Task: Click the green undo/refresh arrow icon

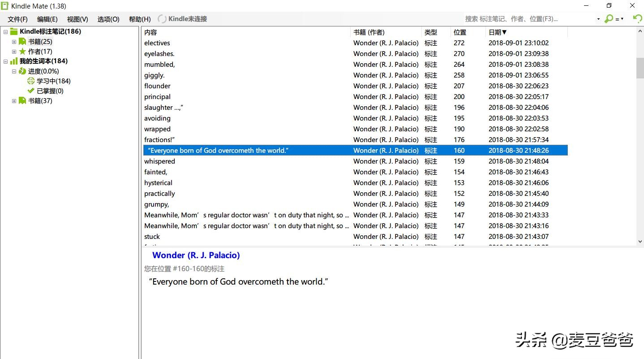Action: coord(637,19)
